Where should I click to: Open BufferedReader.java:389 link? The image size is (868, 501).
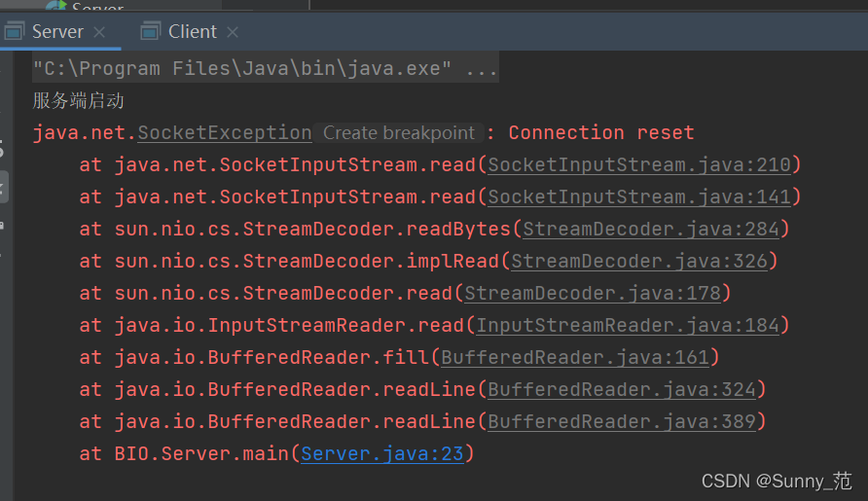coord(621,422)
